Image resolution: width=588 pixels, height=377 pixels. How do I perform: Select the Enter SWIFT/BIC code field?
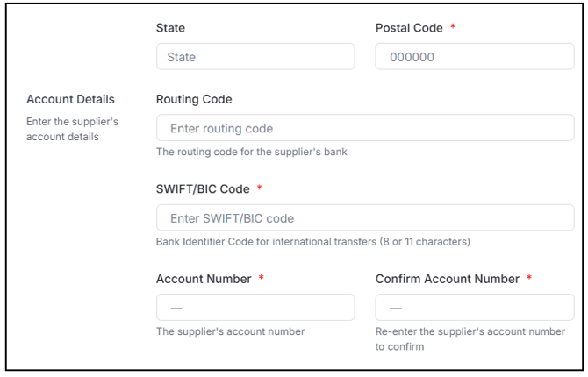[x=364, y=217]
